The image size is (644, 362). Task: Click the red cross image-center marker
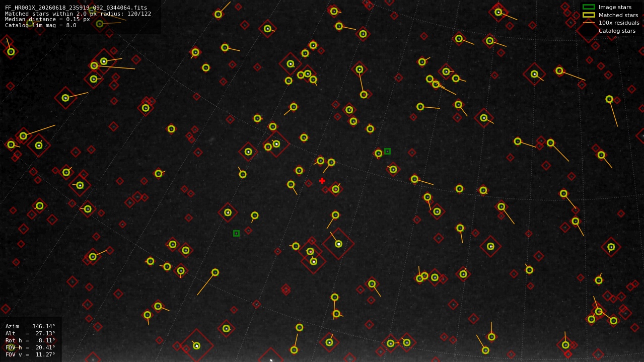coord(322,181)
